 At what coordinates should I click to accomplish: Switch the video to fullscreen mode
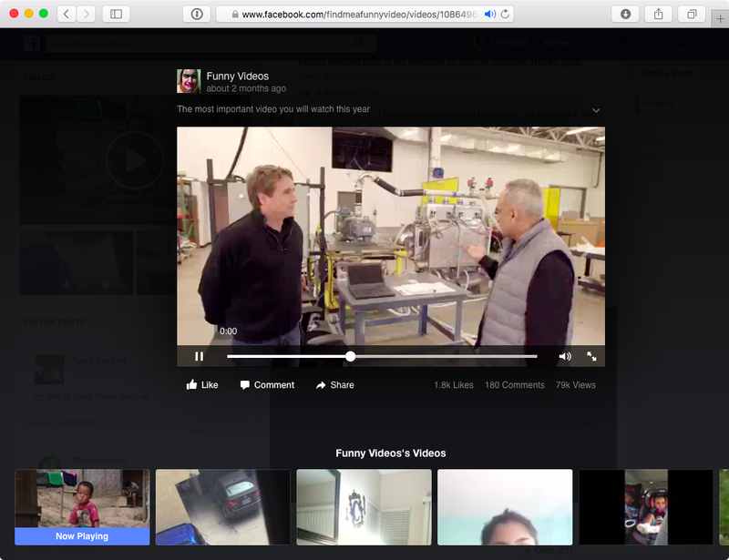tap(591, 356)
